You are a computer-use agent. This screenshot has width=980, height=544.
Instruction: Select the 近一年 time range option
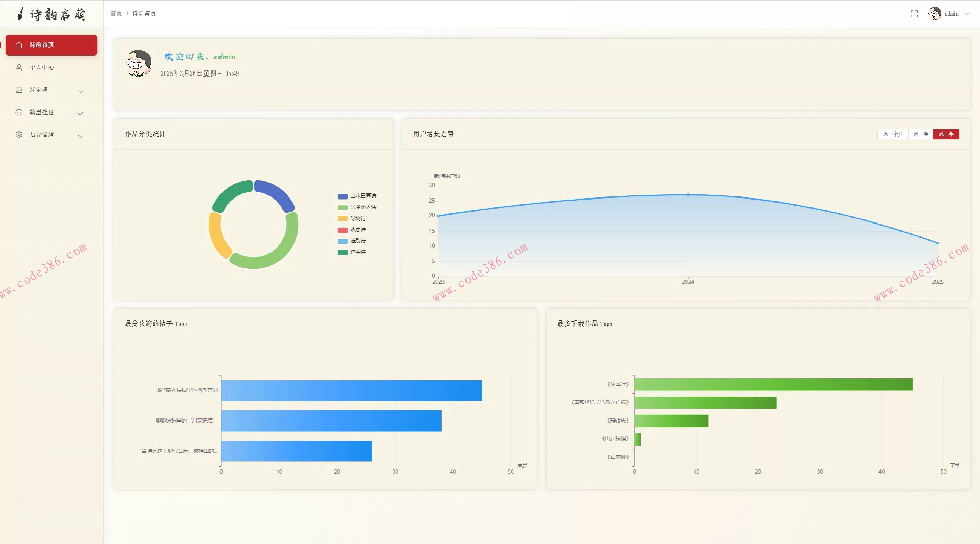(x=920, y=134)
